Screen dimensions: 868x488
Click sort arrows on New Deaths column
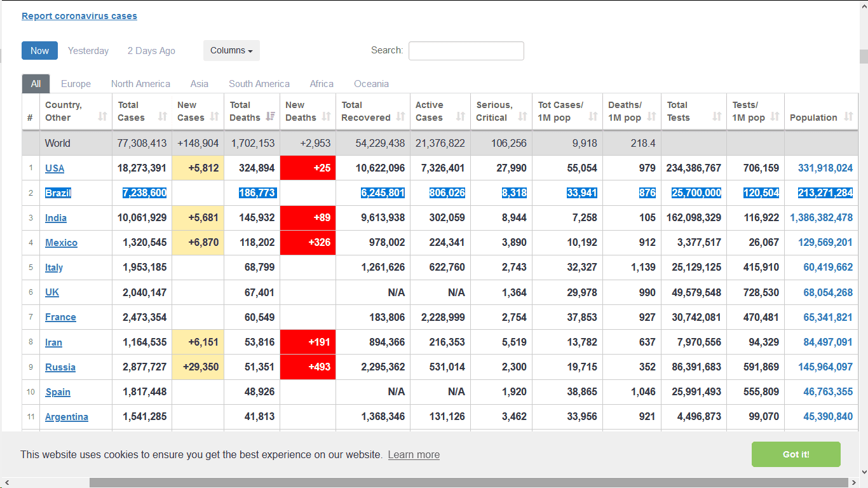[x=326, y=117]
